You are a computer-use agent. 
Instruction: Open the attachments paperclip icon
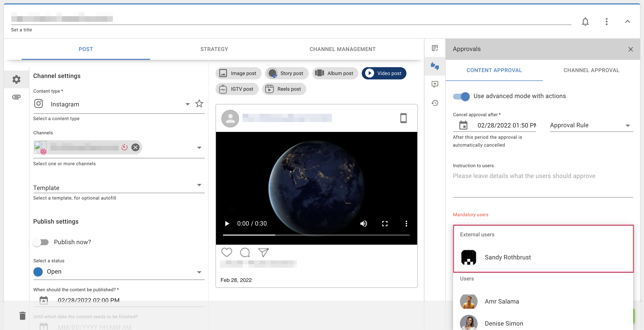pyautogui.click(x=16, y=97)
